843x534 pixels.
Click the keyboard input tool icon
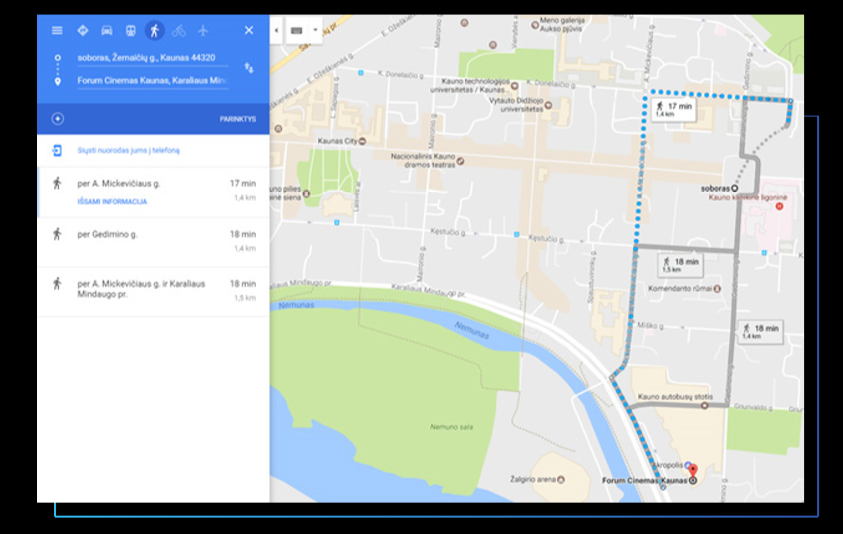coord(296,31)
